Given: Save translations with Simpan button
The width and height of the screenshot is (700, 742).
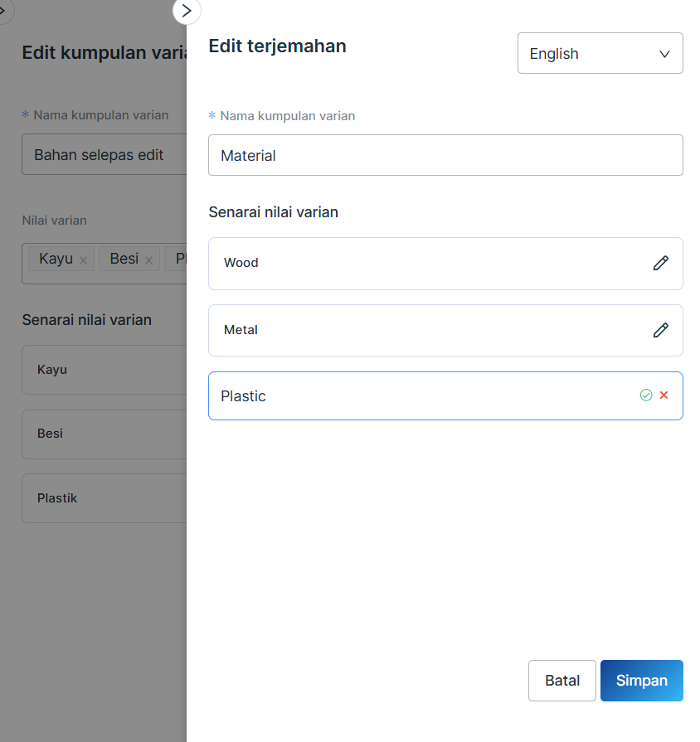Looking at the screenshot, I should [641, 681].
